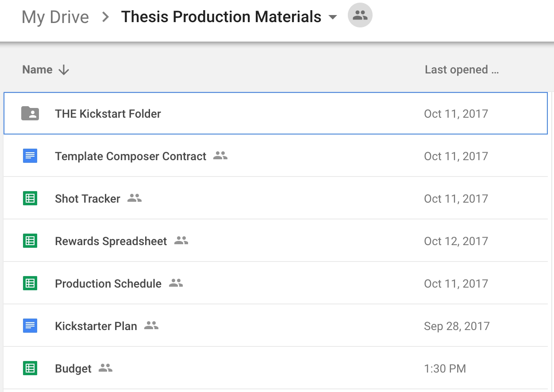The width and height of the screenshot is (554, 392).
Task: Click shared icon next to Kickstarter Plan
Action: point(151,325)
